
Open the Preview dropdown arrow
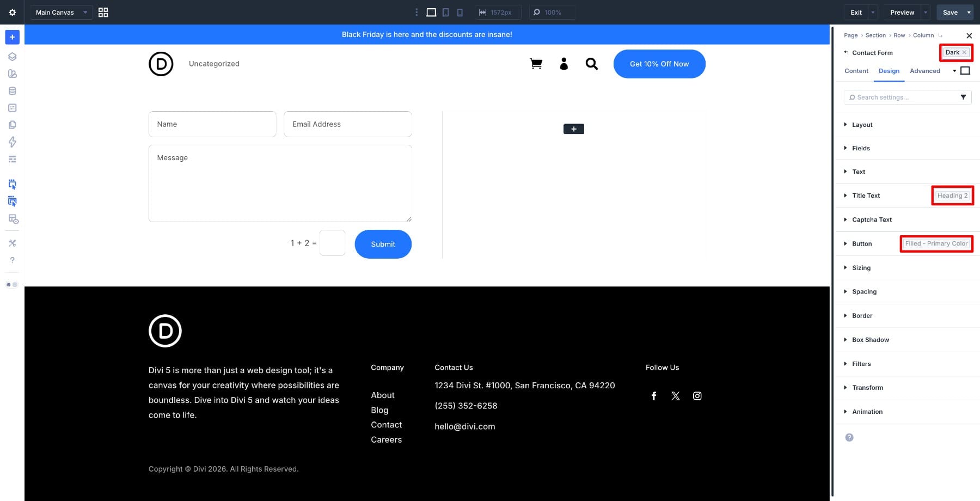(926, 12)
